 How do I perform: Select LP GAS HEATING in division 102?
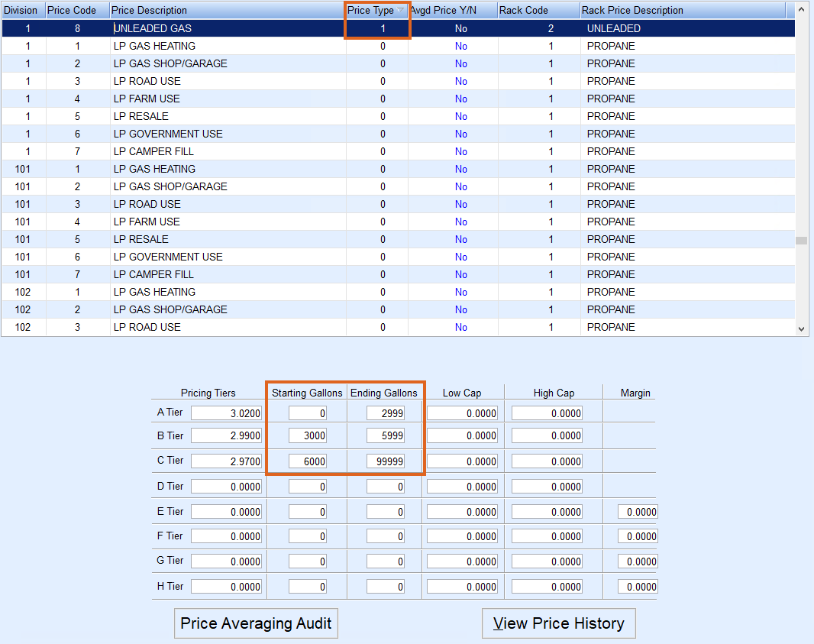pos(398,292)
